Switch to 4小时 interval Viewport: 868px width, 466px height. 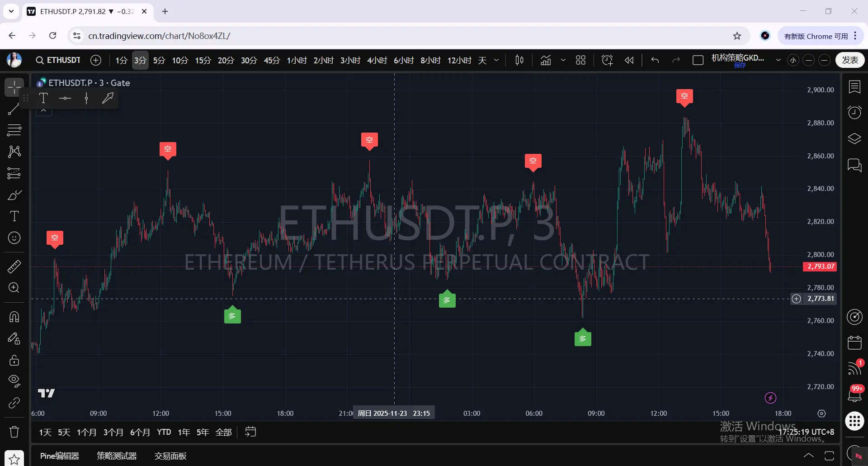377,60
